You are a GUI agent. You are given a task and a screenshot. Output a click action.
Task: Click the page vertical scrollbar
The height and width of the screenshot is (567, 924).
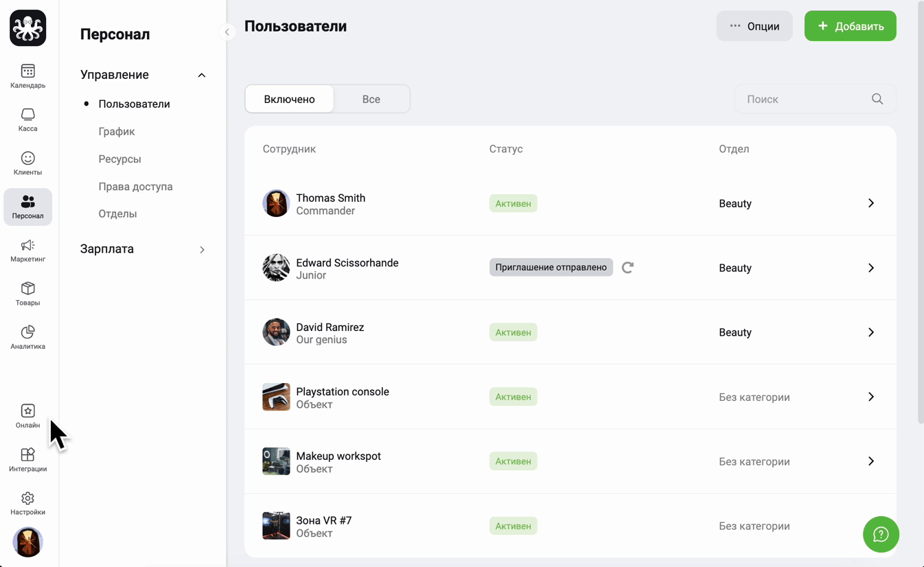point(921,213)
